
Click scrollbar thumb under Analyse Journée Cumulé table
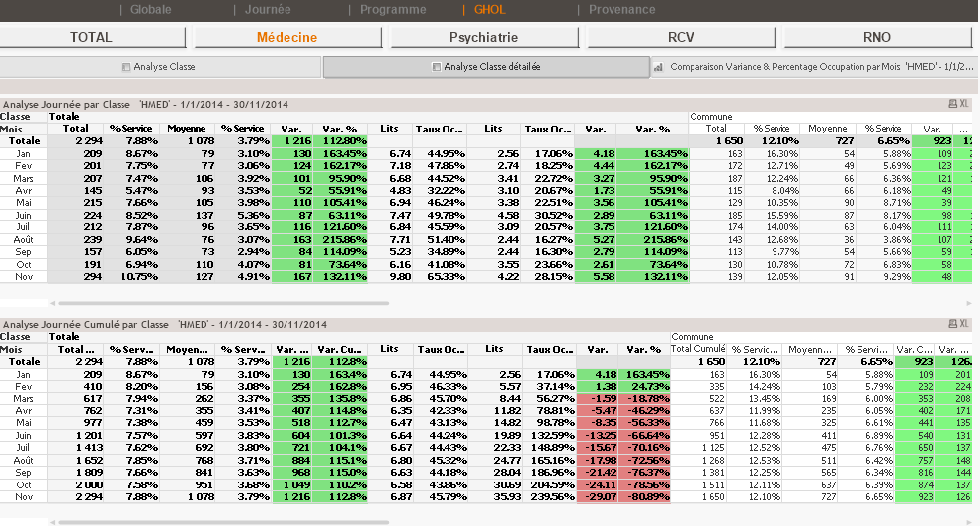pos(223,522)
